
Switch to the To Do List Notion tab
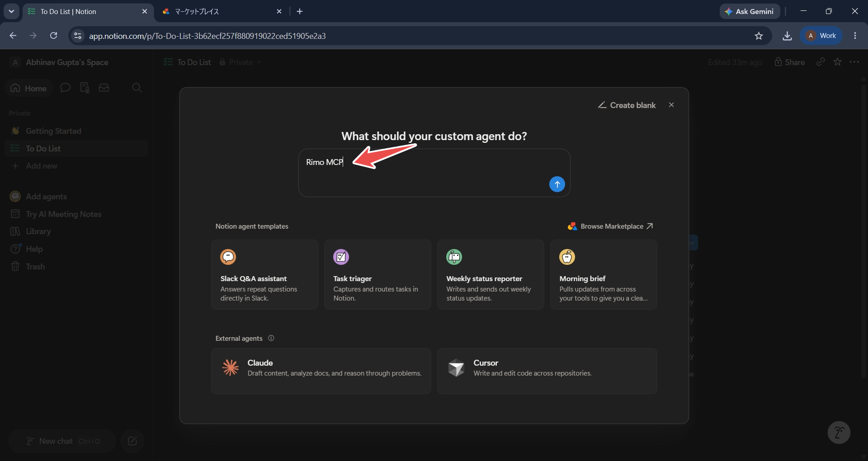[88, 11]
